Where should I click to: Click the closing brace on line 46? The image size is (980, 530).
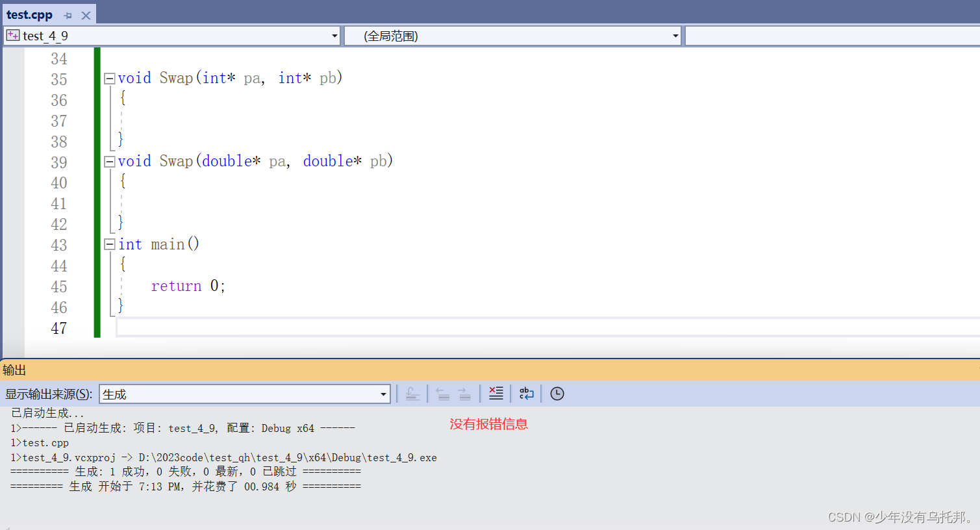pos(121,305)
